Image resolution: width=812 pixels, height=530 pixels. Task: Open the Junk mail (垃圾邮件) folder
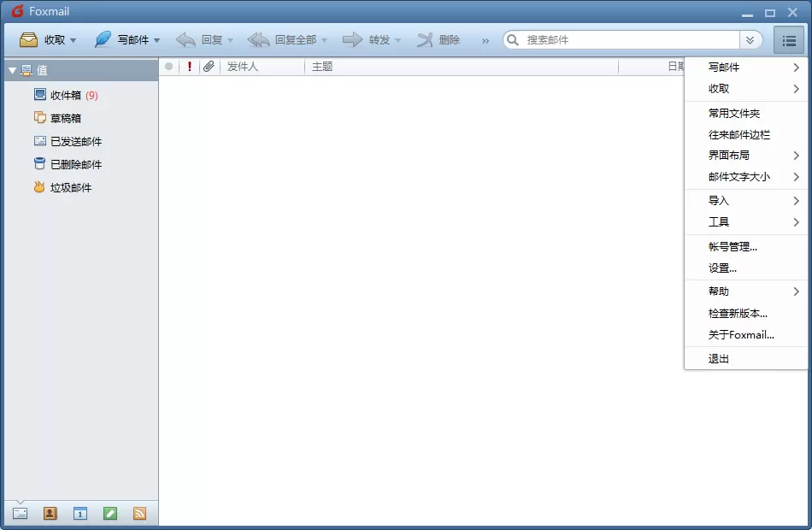point(62,187)
